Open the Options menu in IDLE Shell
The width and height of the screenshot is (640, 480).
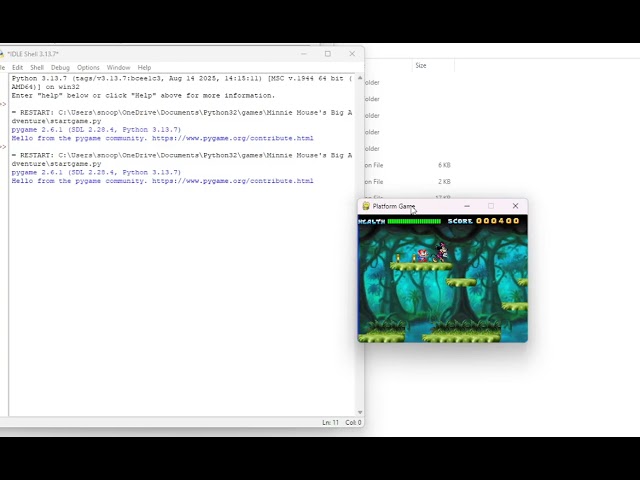(x=88, y=67)
